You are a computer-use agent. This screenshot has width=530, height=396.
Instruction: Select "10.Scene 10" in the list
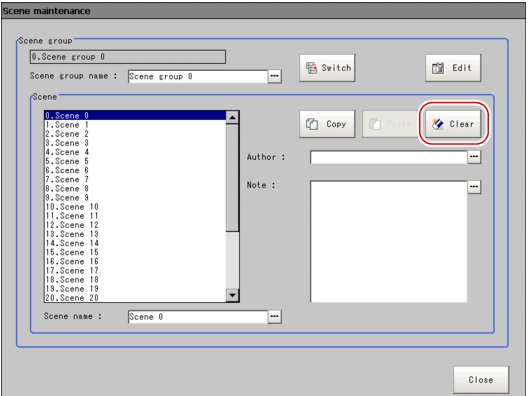pyautogui.click(x=135, y=207)
